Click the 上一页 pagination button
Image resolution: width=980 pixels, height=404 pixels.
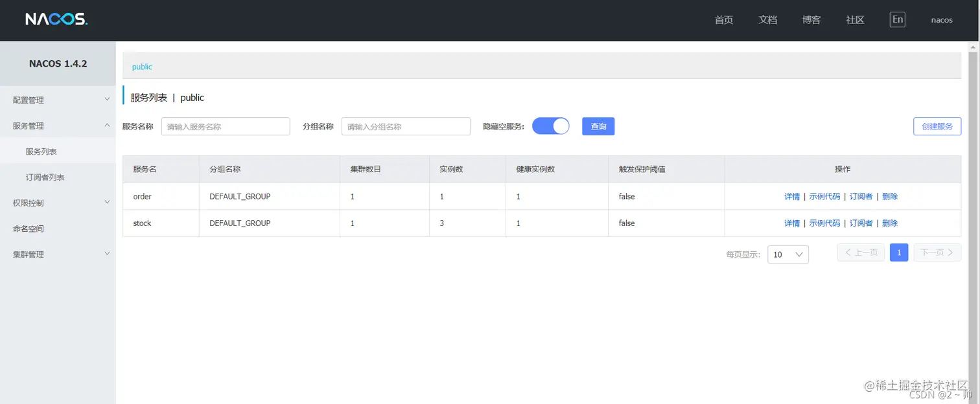point(861,252)
